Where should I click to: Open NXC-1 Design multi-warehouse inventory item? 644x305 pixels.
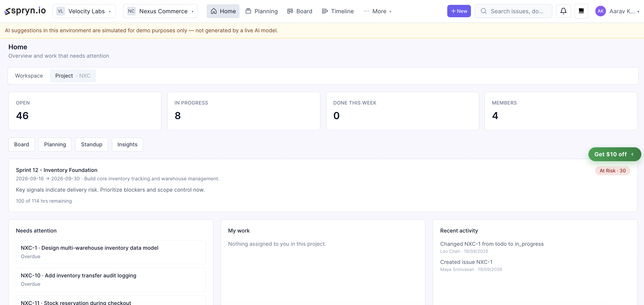click(x=111, y=252)
